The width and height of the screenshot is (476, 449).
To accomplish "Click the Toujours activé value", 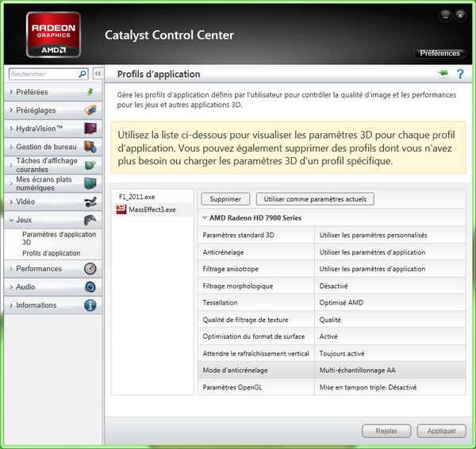I will coord(342,353).
